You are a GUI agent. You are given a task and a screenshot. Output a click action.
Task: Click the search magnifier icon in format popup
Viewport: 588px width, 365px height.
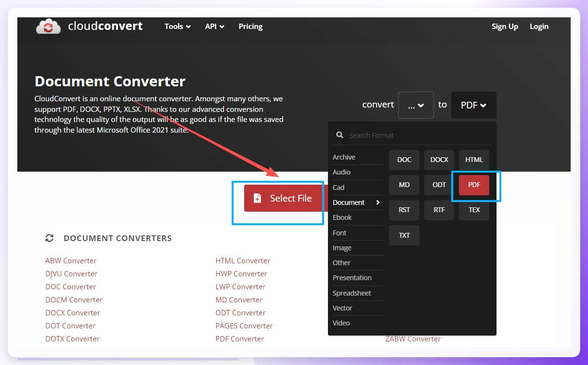(340, 135)
